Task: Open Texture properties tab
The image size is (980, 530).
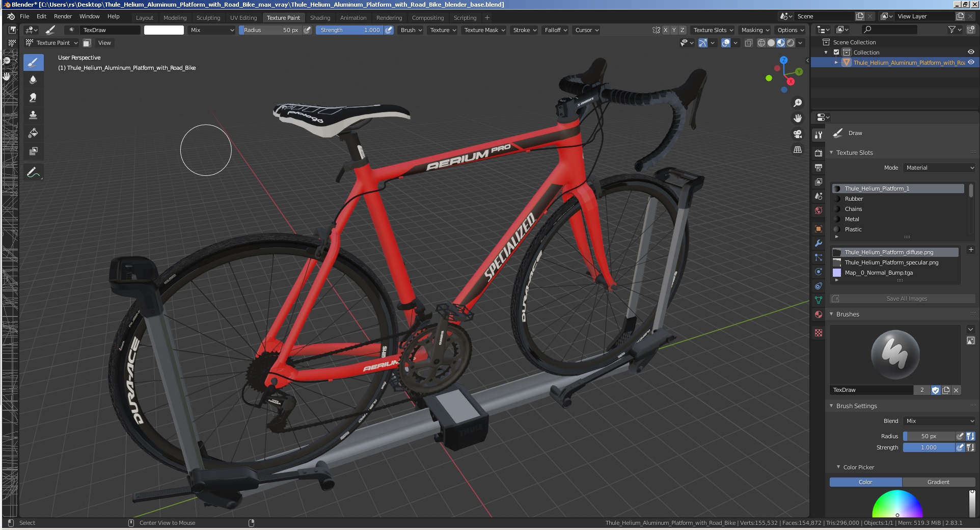Action: click(819, 333)
